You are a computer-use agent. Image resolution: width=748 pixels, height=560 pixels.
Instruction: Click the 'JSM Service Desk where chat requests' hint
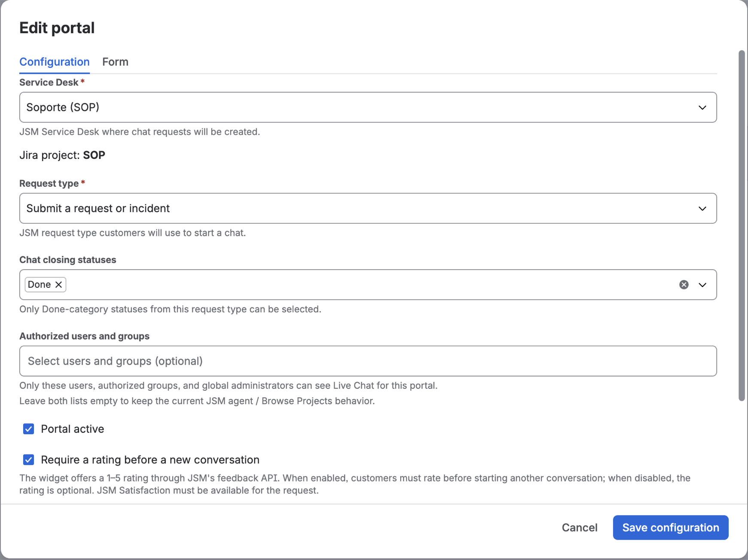coord(140,132)
